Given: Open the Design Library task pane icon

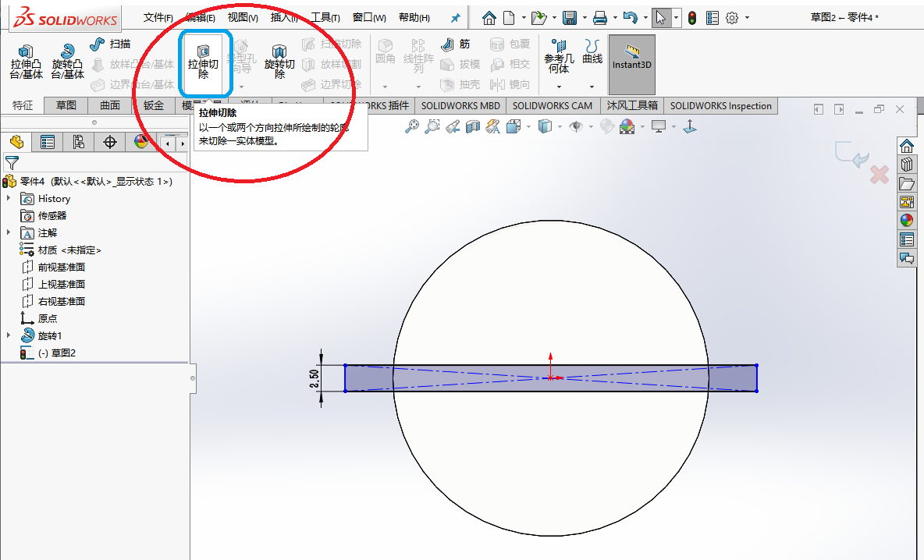Looking at the screenshot, I should 906,165.
